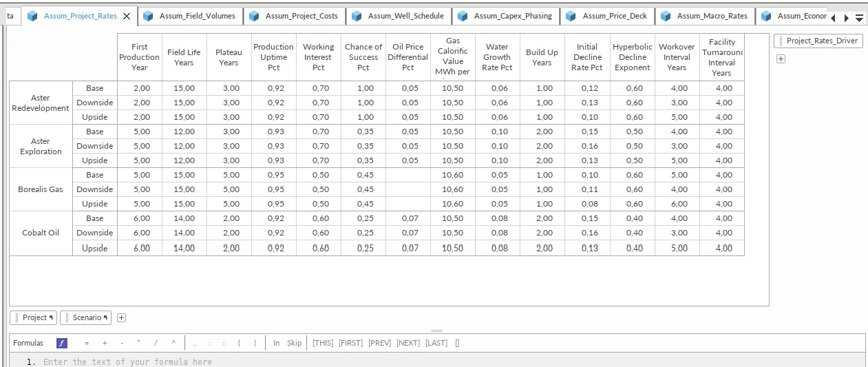Insert the Skip keyword
This screenshot has width=868, height=367.
tap(295, 343)
